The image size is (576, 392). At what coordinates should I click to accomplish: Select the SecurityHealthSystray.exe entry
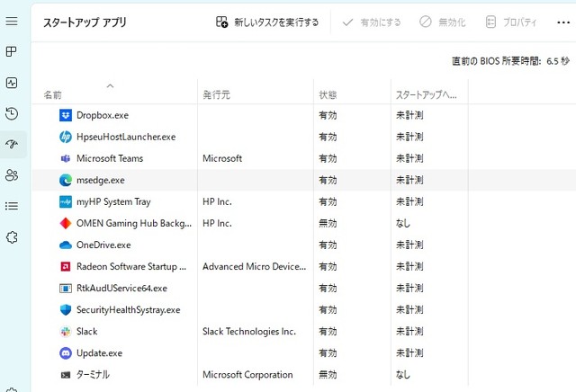(128, 310)
